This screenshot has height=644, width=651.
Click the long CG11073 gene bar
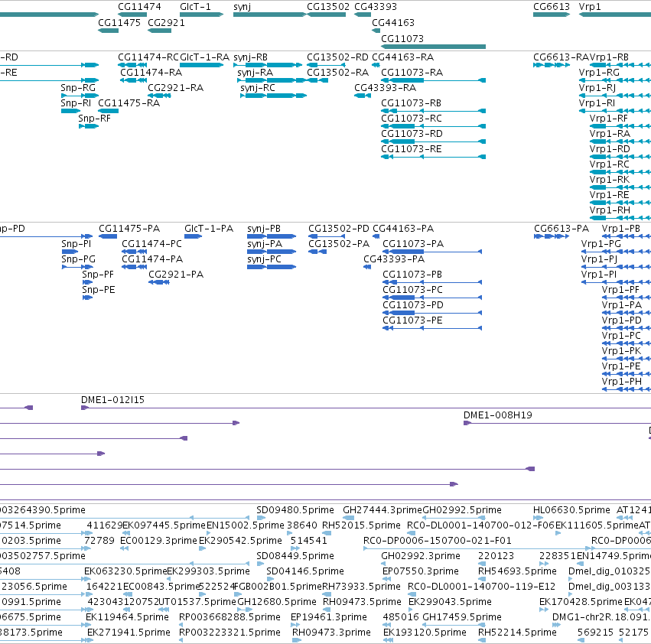pyautogui.click(x=434, y=47)
